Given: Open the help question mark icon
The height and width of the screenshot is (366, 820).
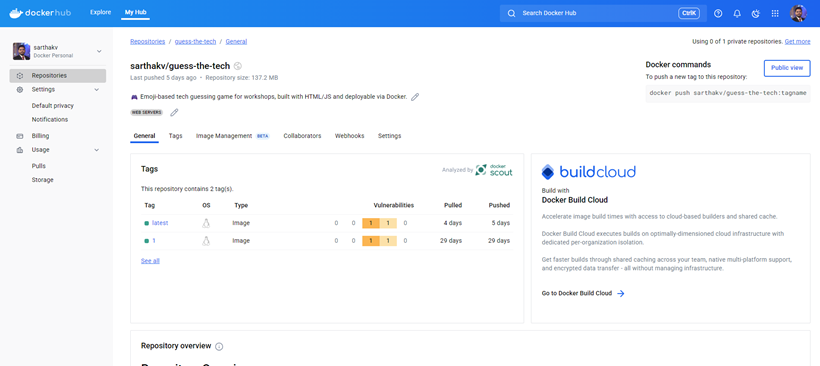Looking at the screenshot, I should (x=718, y=14).
